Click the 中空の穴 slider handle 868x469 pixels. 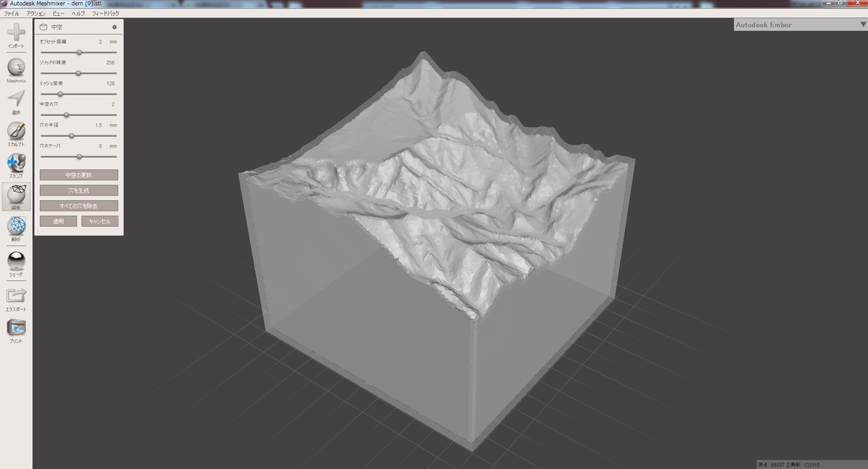pyautogui.click(x=67, y=114)
